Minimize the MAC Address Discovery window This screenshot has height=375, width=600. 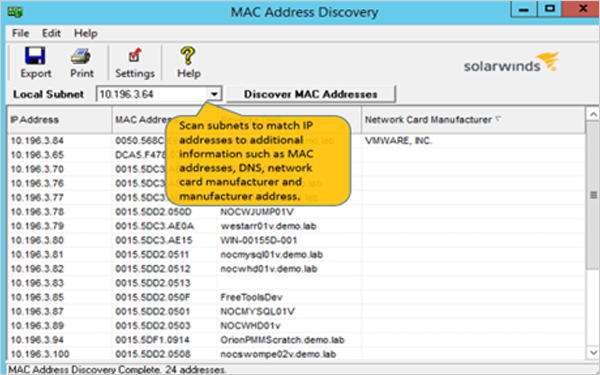[523, 9]
